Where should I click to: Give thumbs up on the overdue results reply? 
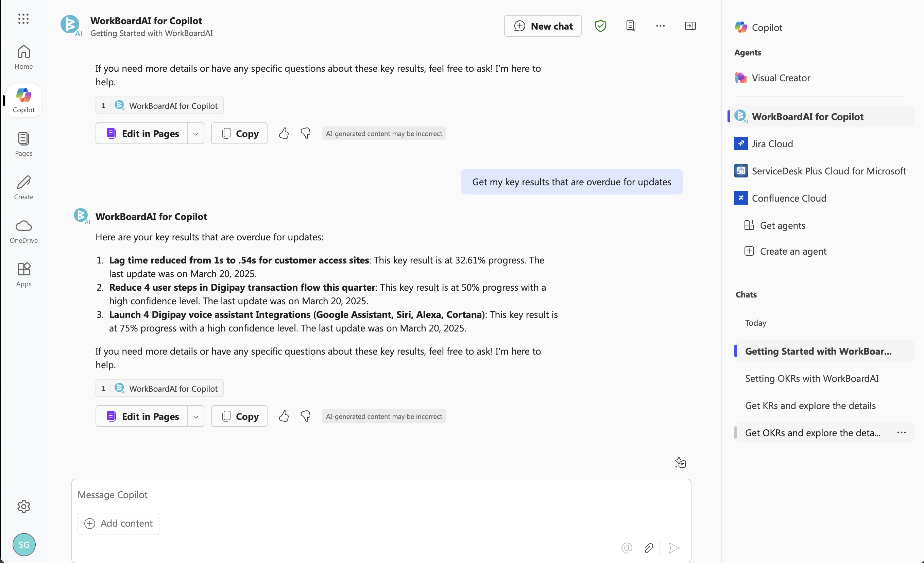pyautogui.click(x=284, y=416)
